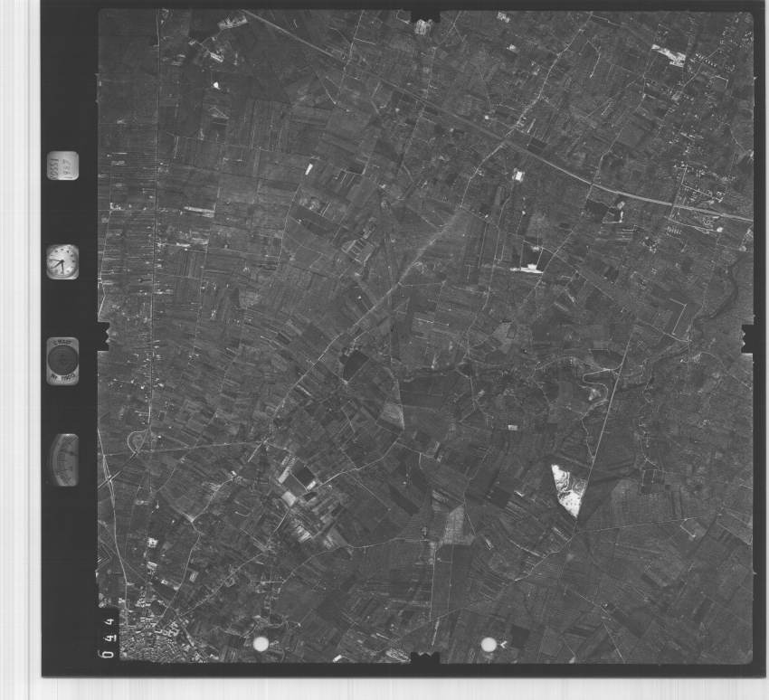Click the white circular spot at bottom center
Image resolution: width=769 pixels, height=700 pixels.
tap(489, 644)
